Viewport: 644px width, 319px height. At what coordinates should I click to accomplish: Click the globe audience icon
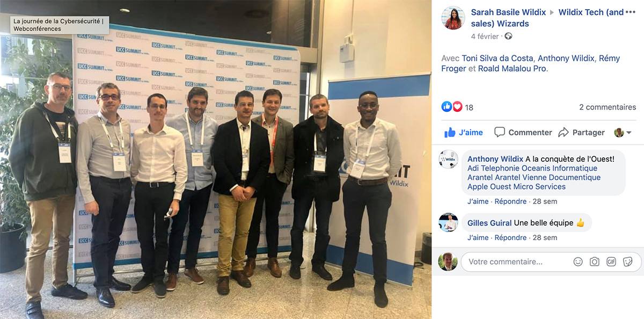(508, 37)
